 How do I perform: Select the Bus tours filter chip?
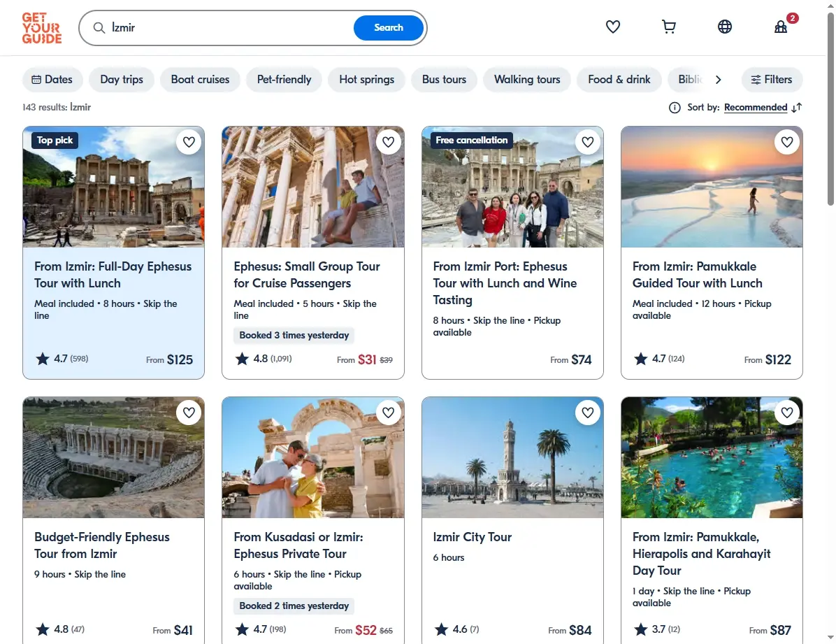[x=444, y=80]
